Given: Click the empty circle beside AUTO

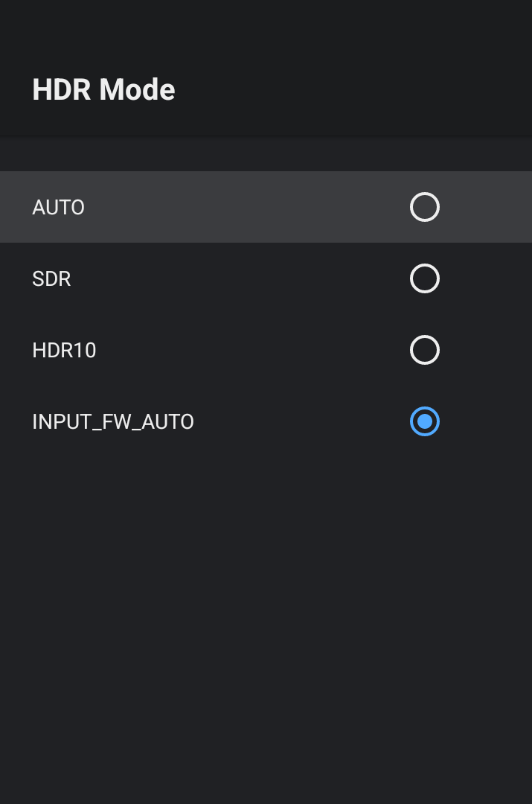Looking at the screenshot, I should 425,207.
